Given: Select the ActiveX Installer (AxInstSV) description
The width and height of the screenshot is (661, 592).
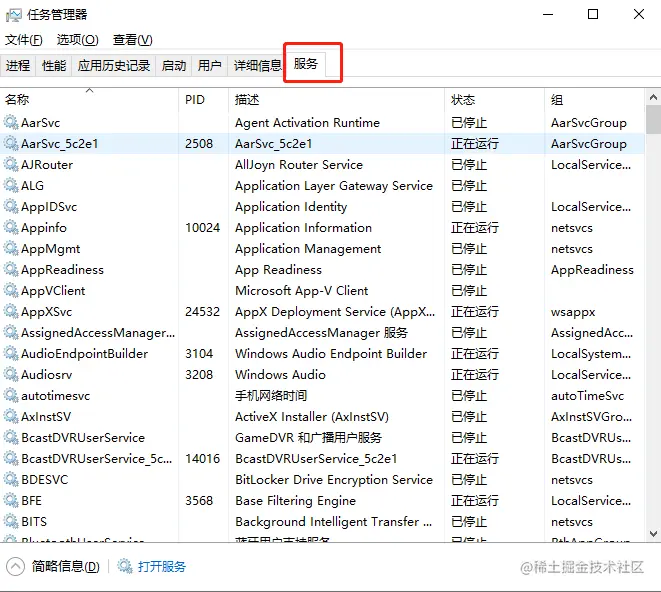Looking at the screenshot, I should tap(312, 417).
